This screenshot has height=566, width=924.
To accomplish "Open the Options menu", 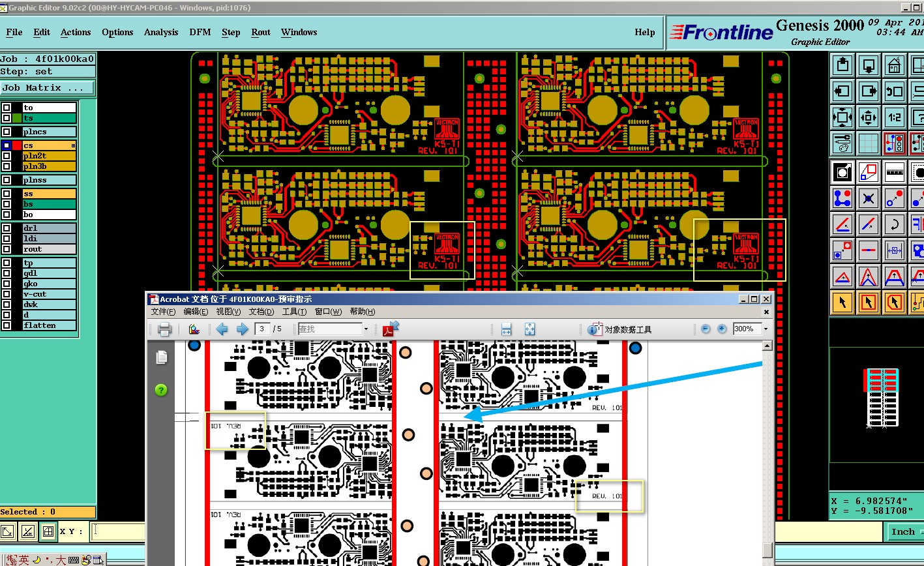I will coord(117,32).
